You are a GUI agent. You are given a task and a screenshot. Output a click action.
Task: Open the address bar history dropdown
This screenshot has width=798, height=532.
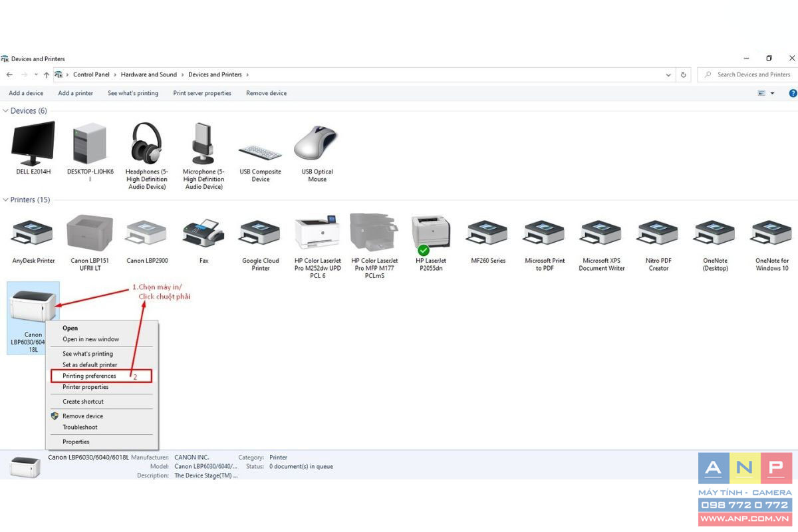tap(668, 75)
